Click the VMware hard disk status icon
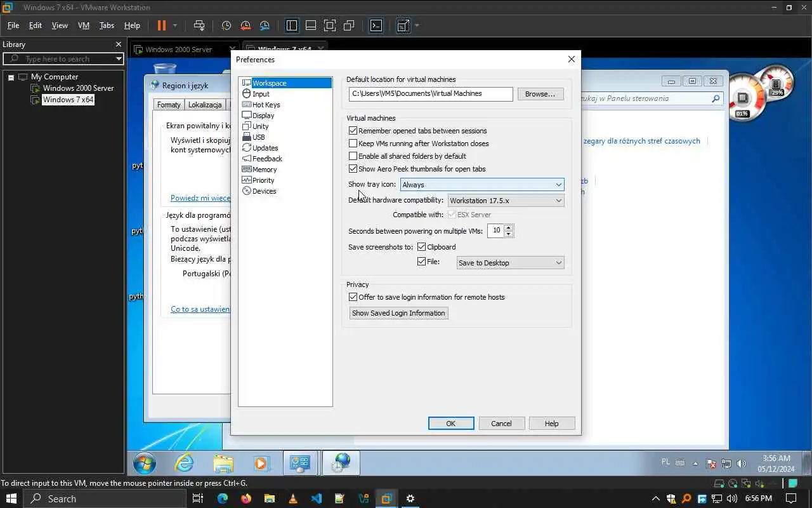 tap(719, 483)
